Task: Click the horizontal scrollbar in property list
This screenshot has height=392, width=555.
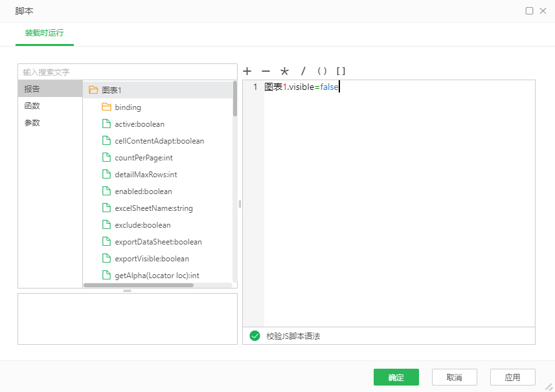Action: click(138, 285)
